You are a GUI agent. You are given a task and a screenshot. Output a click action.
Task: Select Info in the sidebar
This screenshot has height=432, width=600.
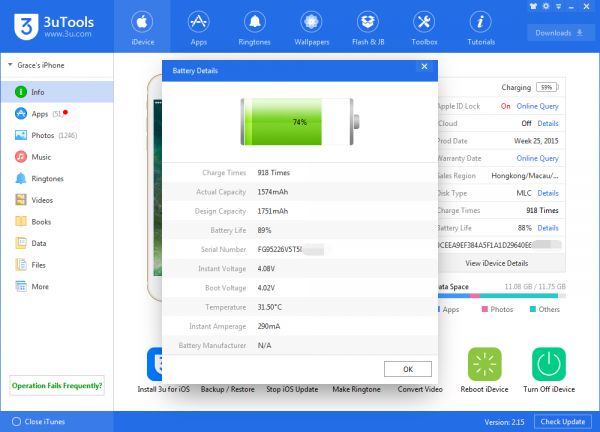(57, 92)
